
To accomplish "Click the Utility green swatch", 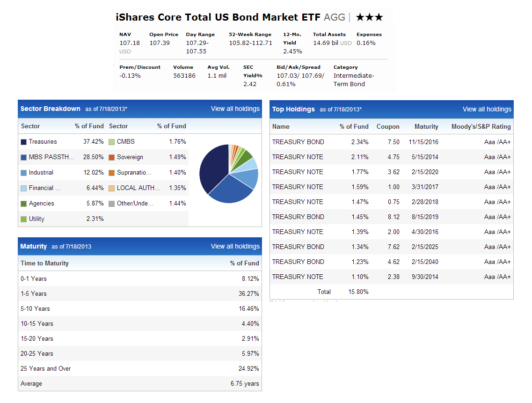I will (24, 219).
